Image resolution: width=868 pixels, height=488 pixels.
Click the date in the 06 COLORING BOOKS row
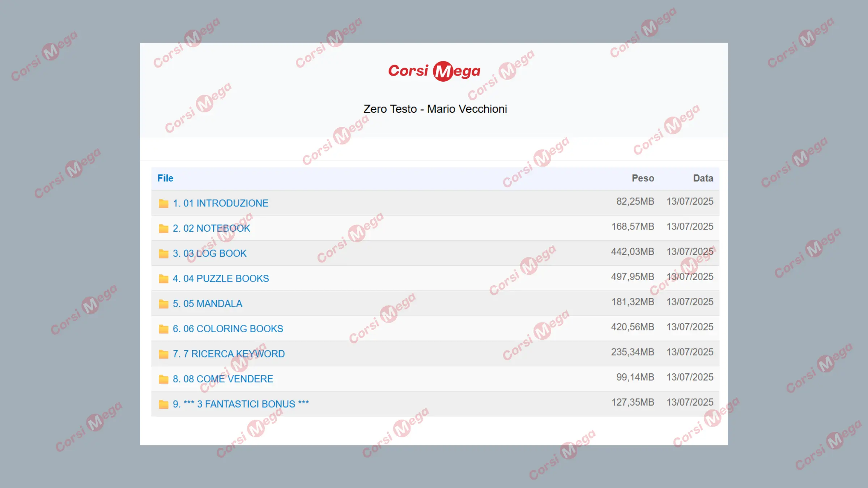690,327
